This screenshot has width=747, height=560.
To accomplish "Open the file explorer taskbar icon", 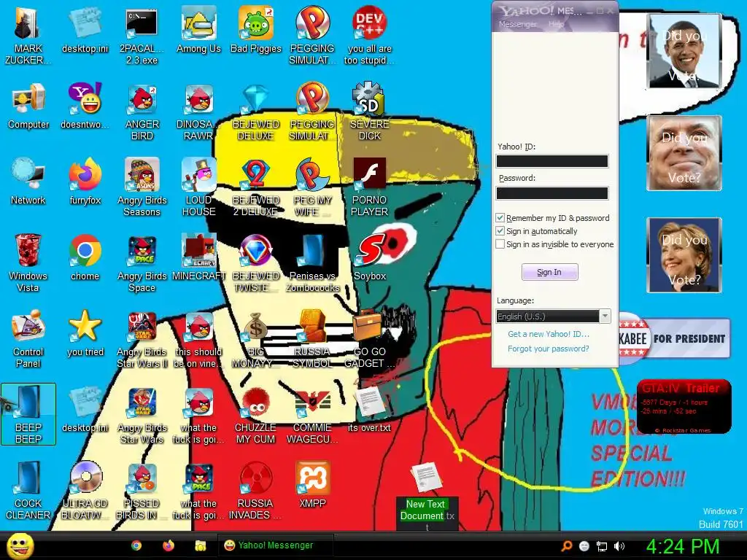I will click(200, 545).
